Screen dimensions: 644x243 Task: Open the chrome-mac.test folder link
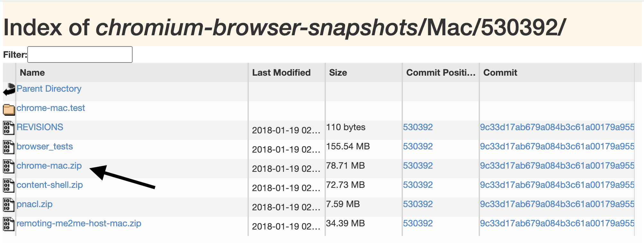51,108
